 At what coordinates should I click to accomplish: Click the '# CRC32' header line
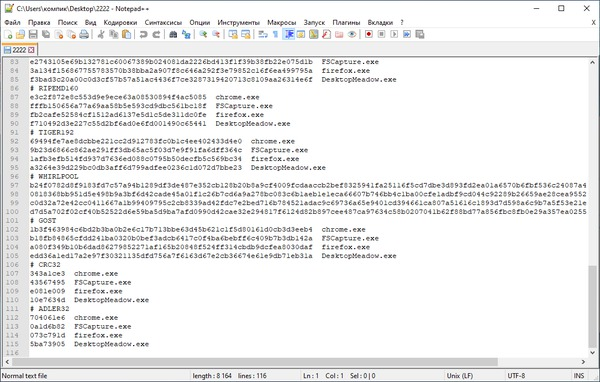coord(45,264)
